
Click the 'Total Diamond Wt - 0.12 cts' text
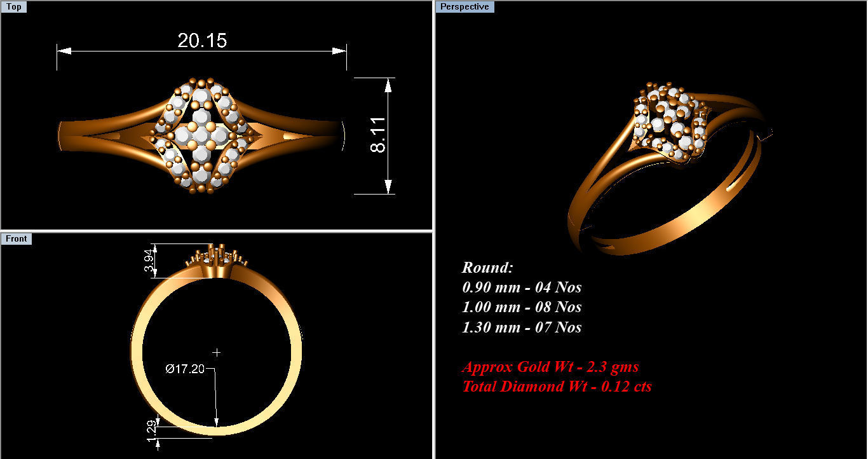[x=557, y=386]
